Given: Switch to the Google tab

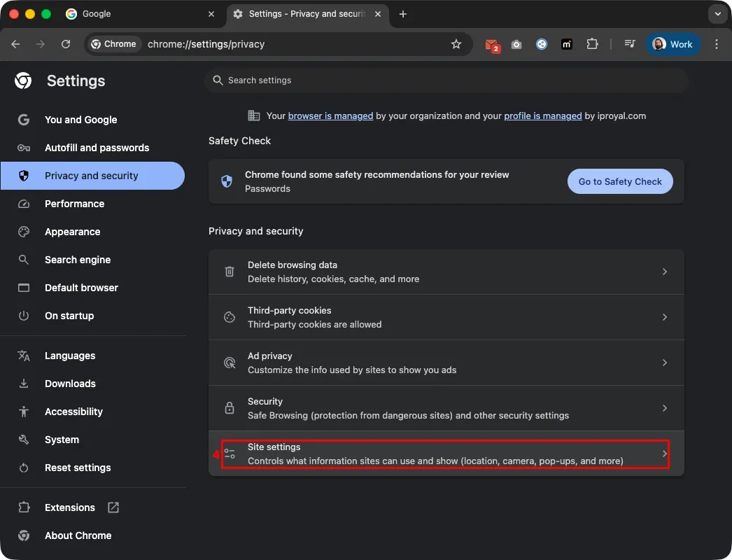Looking at the screenshot, I should (140, 14).
